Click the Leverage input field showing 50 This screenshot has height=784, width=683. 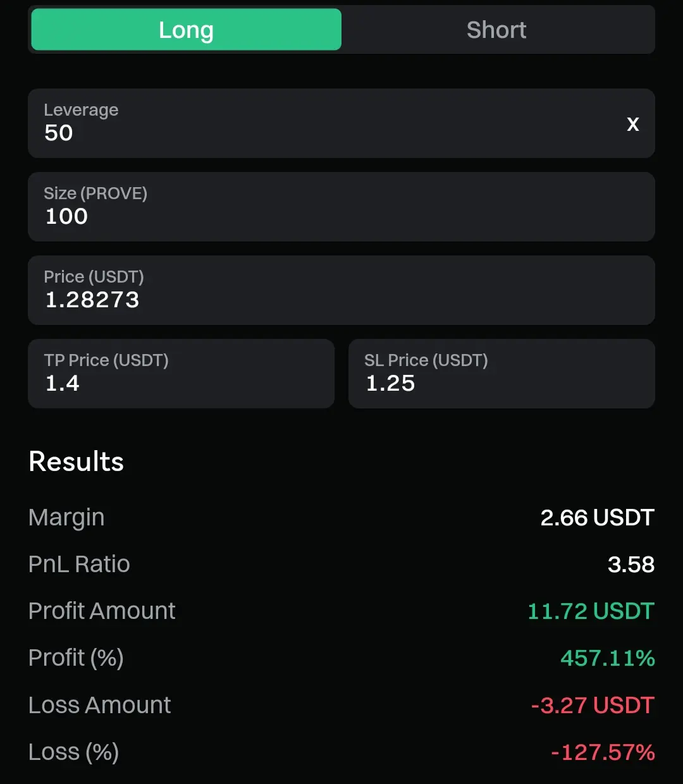click(x=341, y=123)
